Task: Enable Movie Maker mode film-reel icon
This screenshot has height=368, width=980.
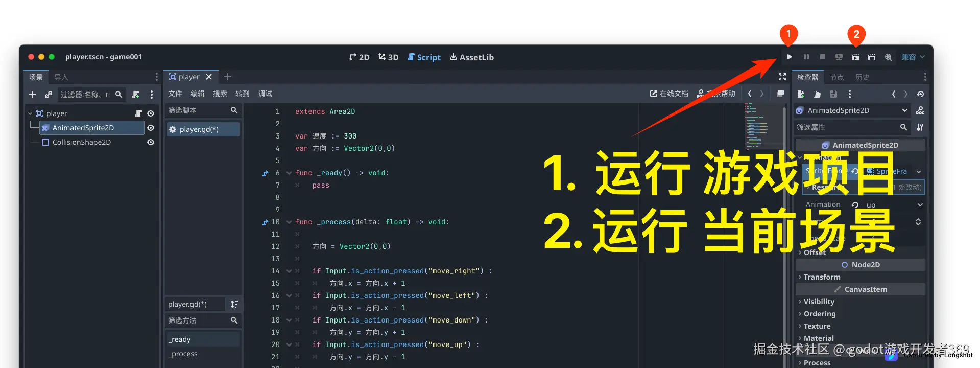Action: click(x=889, y=57)
